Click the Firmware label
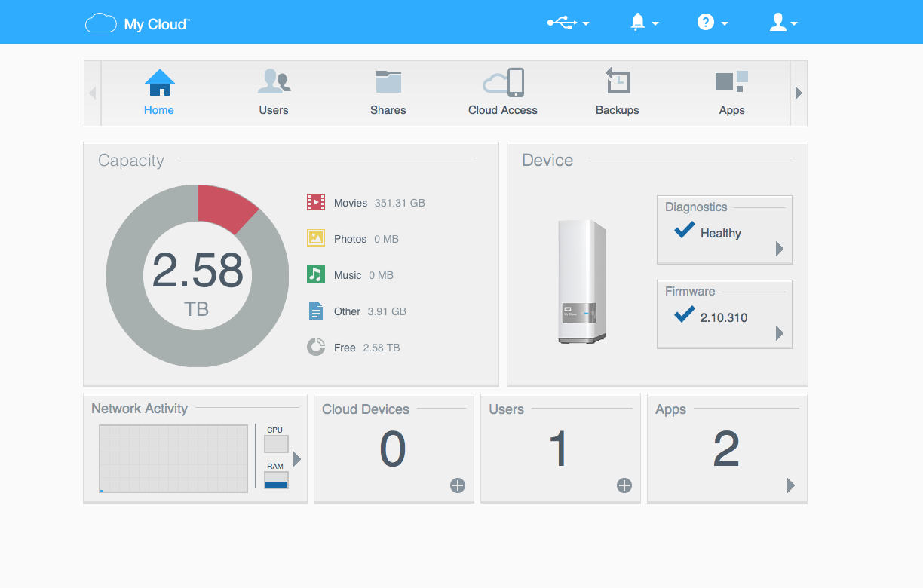The height and width of the screenshot is (588, 923). 690,291
